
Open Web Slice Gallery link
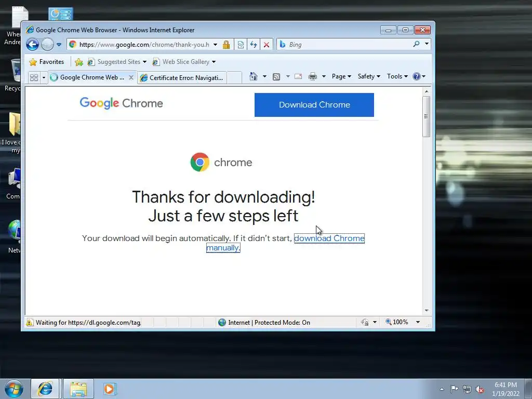(x=184, y=62)
